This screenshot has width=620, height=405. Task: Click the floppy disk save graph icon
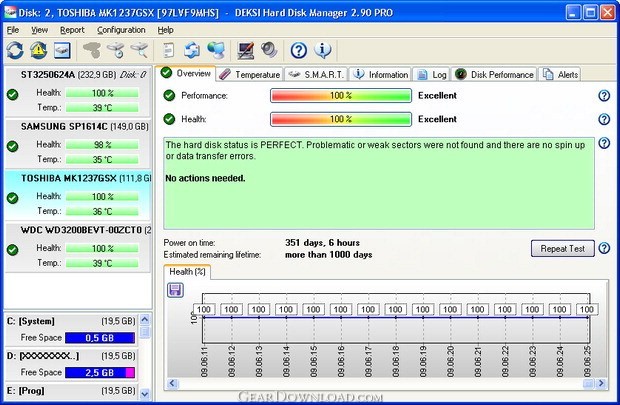pos(175,290)
